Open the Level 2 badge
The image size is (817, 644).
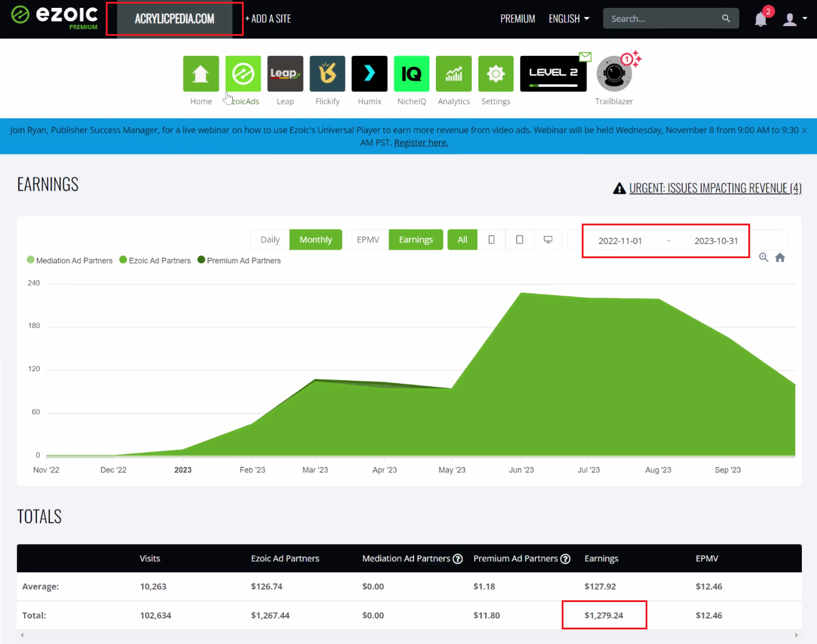pos(553,74)
